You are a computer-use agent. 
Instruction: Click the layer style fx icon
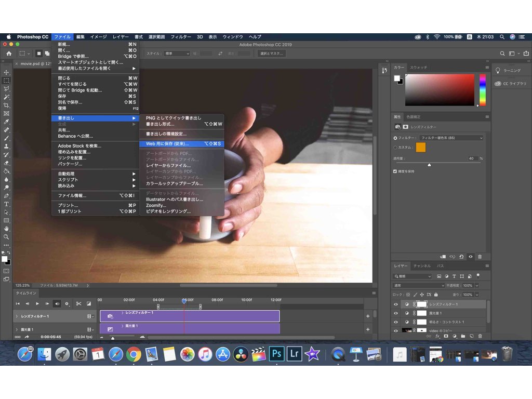(x=437, y=336)
